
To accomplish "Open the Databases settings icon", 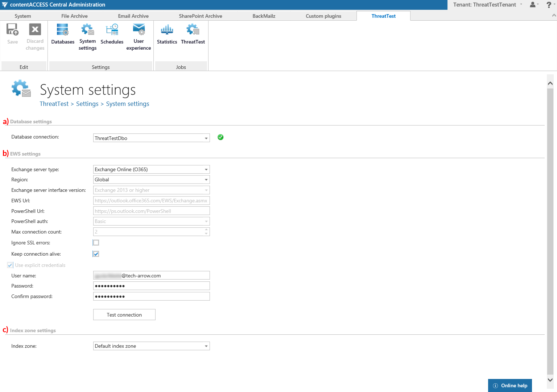I will (x=63, y=30).
